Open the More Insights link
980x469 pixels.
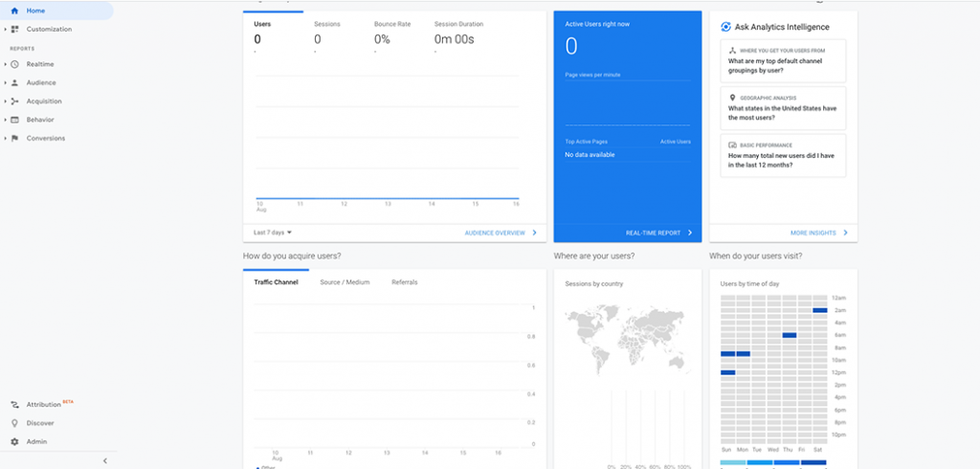(813, 233)
